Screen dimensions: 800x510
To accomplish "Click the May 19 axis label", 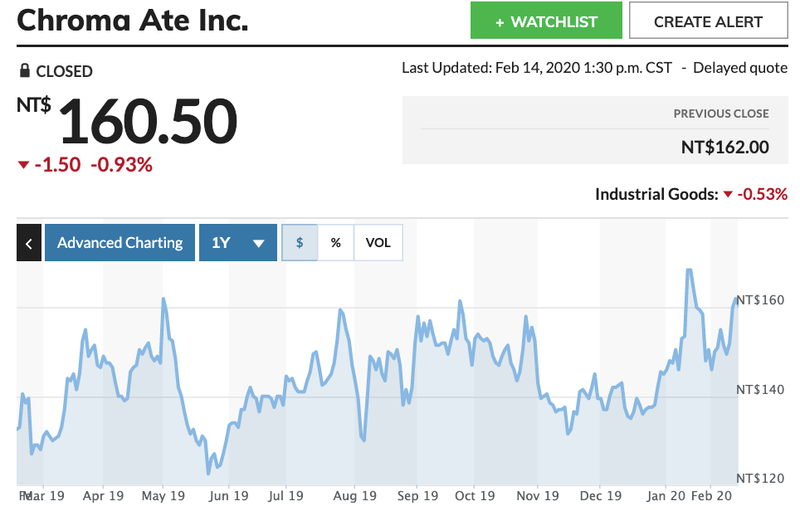I will click(163, 496).
